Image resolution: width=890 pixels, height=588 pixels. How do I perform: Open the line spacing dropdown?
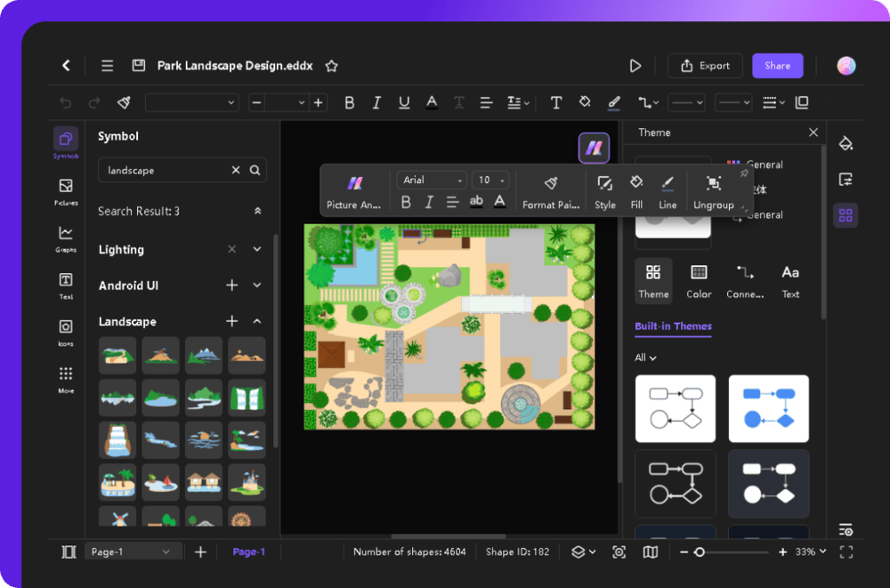[518, 102]
